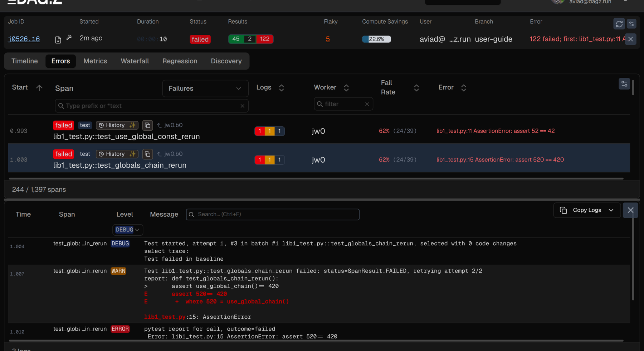Expand Copy Logs options chevron
This screenshot has height=351, width=644.
pyautogui.click(x=611, y=210)
